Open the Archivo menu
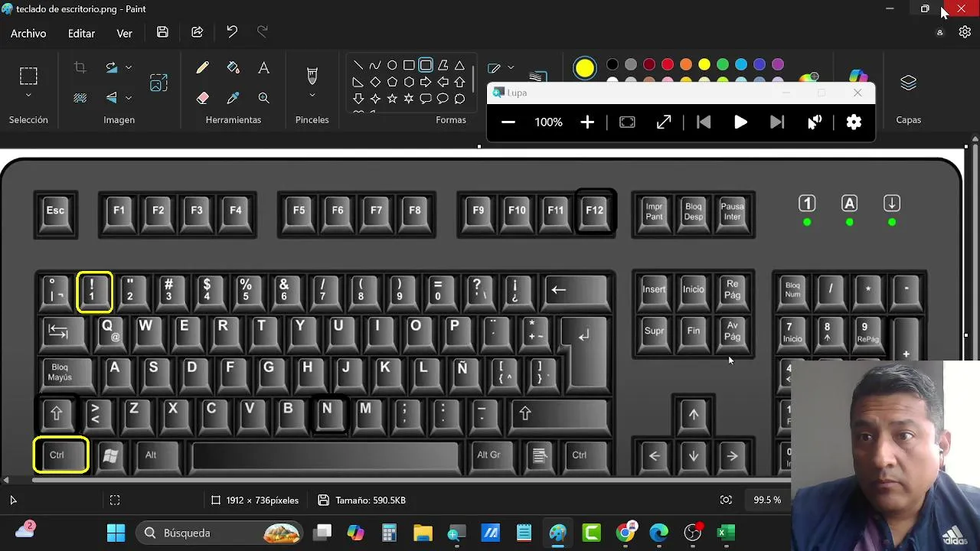980x551 pixels. [28, 34]
